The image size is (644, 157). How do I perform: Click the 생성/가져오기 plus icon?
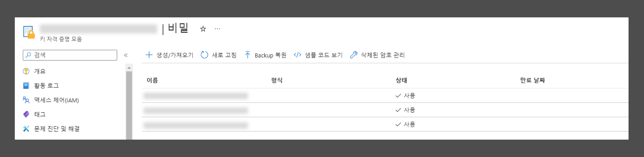(149, 55)
